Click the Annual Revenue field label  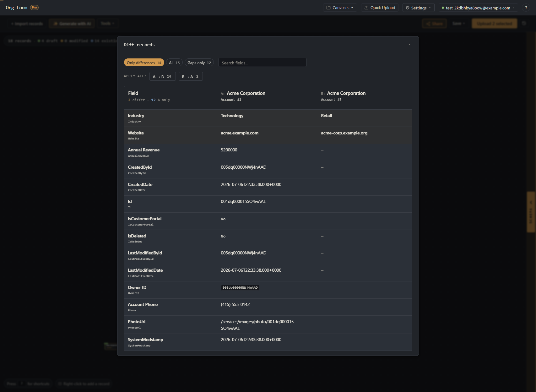(x=143, y=150)
